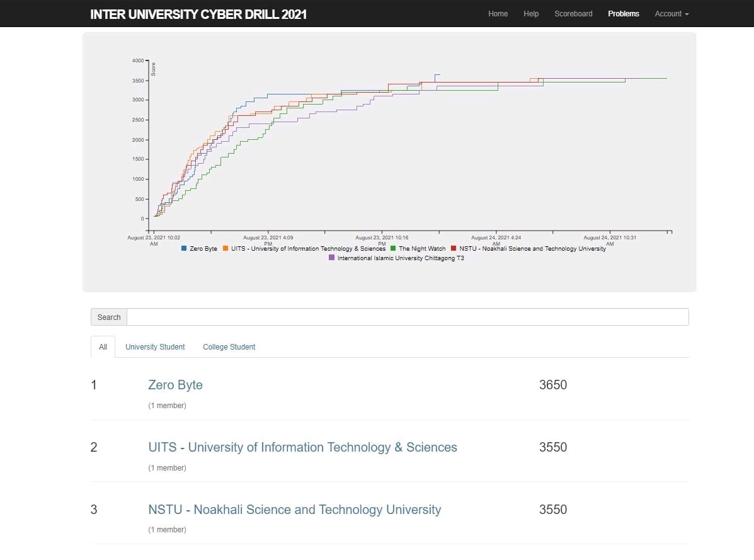Go to the Scoreboard page

(573, 13)
